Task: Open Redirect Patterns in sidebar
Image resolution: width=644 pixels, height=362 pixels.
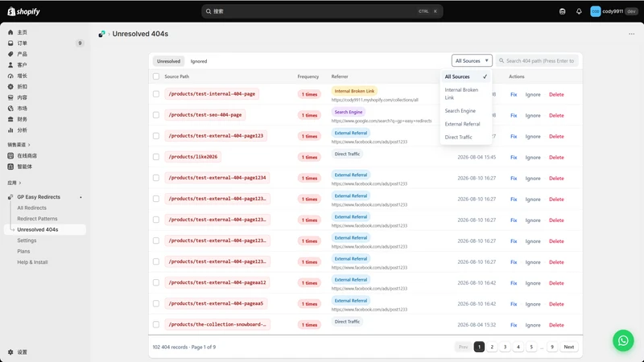Action: [37, 219]
